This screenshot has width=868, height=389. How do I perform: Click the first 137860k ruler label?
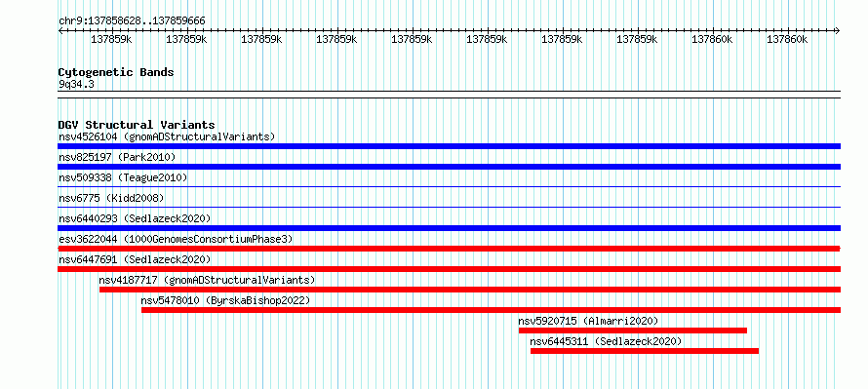712,40
